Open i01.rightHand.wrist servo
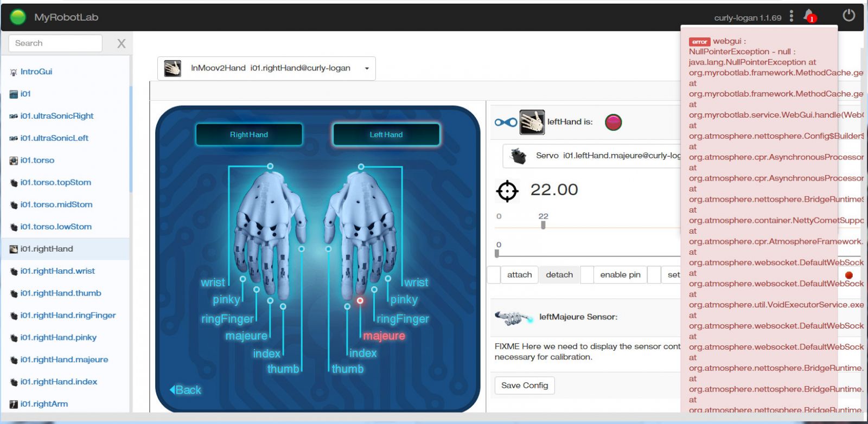The height and width of the screenshot is (424, 868). pyautogui.click(x=58, y=271)
